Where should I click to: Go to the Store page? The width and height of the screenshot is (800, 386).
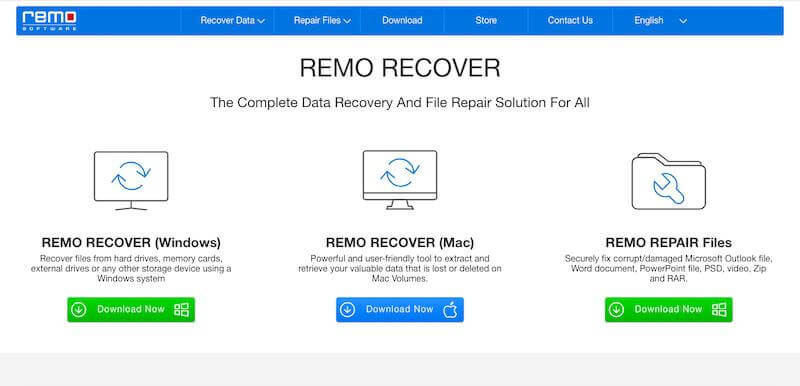click(486, 20)
